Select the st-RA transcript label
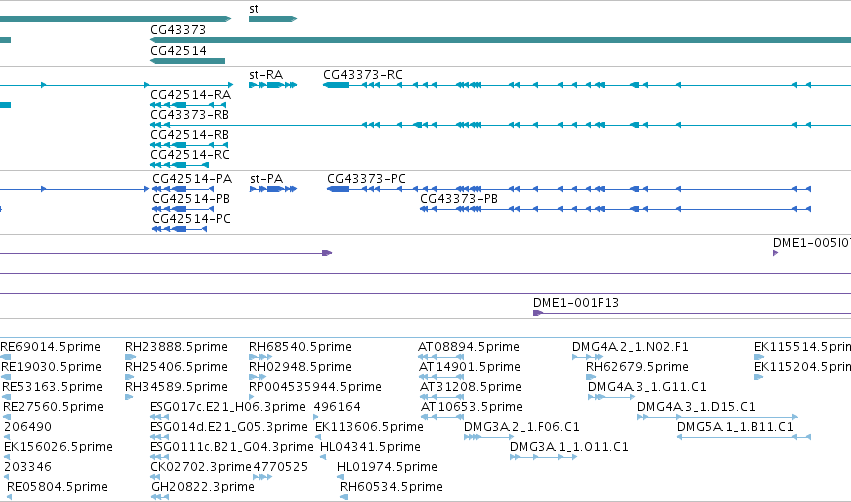The width and height of the screenshot is (851, 502). (x=266, y=75)
